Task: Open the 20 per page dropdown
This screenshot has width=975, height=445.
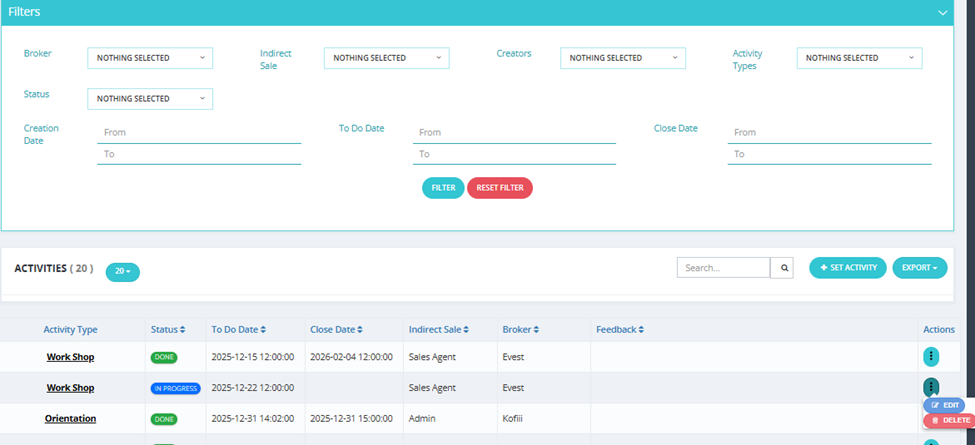Action: tap(122, 272)
